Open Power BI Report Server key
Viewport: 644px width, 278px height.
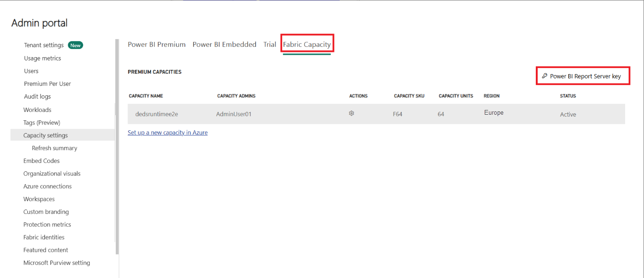(583, 76)
